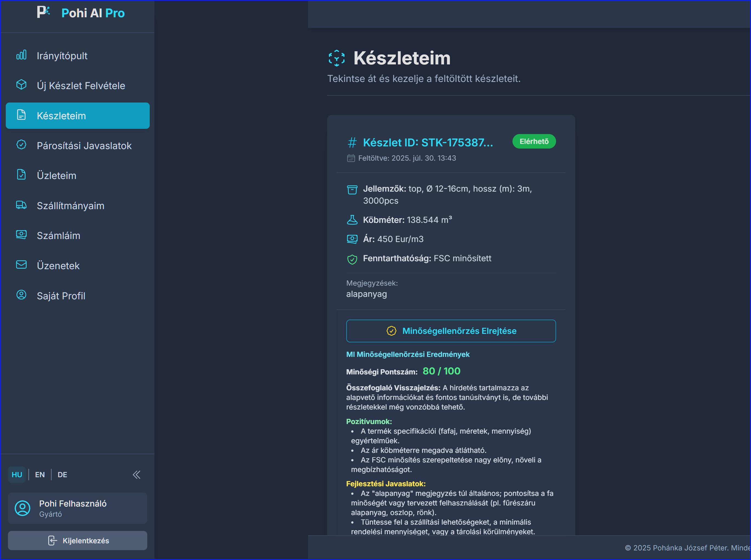Switch language to HU
Viewport: 751px width, 560px height.
(17, 474)
